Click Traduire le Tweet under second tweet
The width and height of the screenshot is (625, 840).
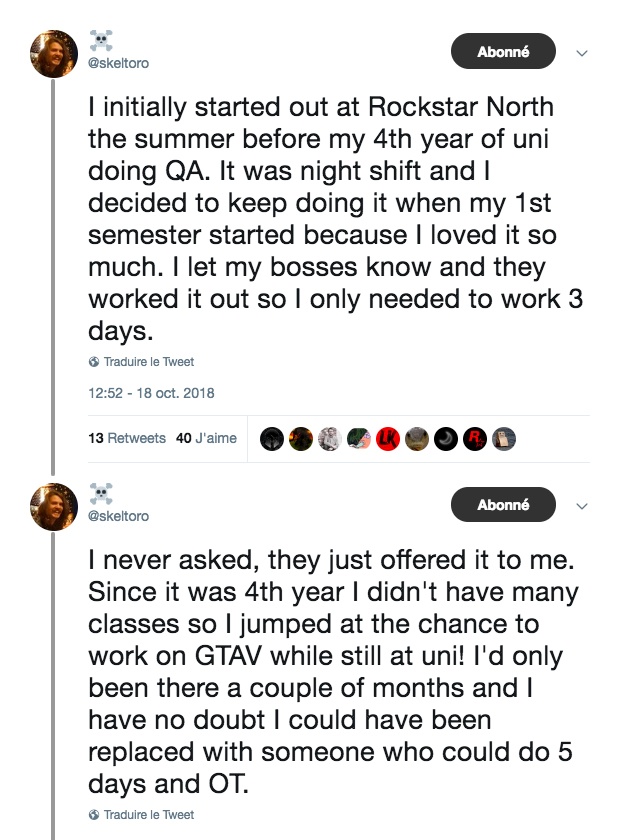[141, 814]
